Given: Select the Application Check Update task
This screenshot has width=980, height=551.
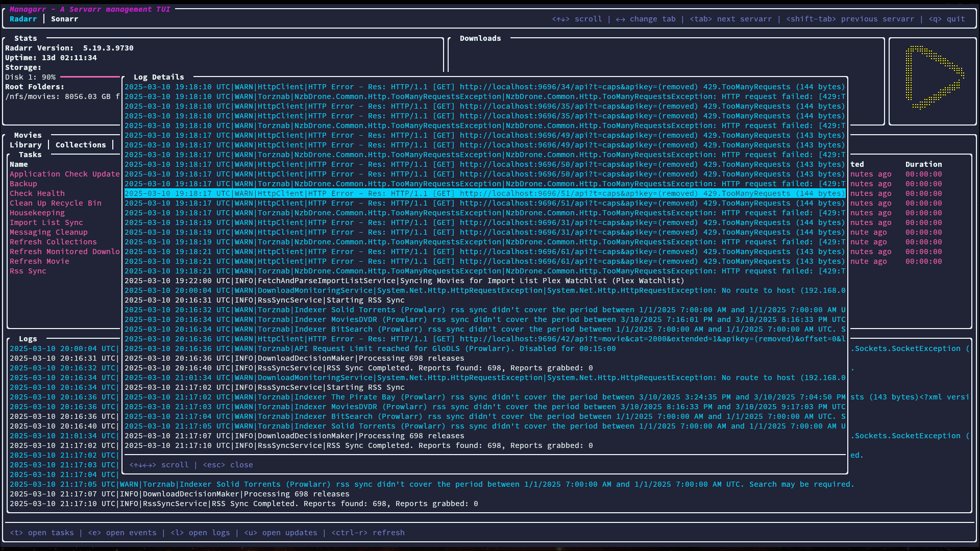Looking at the screenshot, I should coord(64,174).
